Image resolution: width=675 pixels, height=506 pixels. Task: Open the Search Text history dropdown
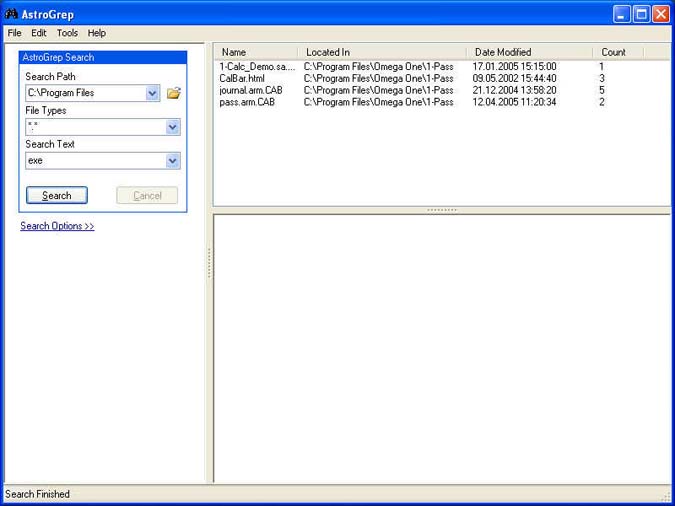click(173, 161)
